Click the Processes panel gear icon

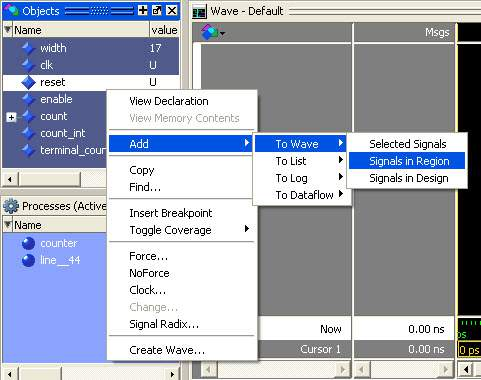[11, 206]
